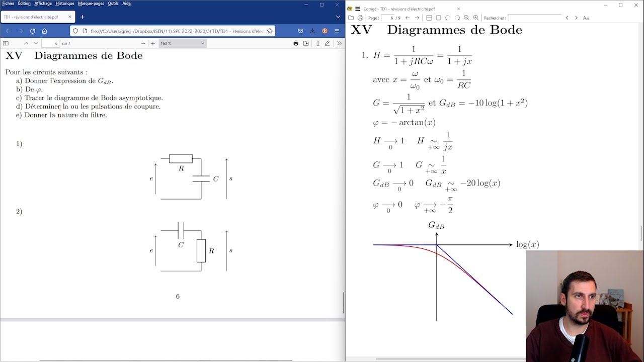Open the Fichier menu

tap(8, 4)
